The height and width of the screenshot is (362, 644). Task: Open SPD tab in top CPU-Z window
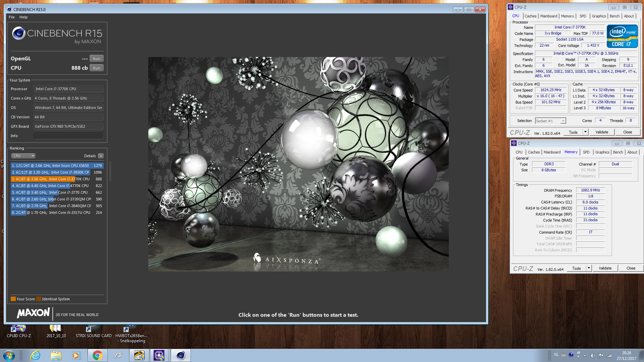click(583, 16)
